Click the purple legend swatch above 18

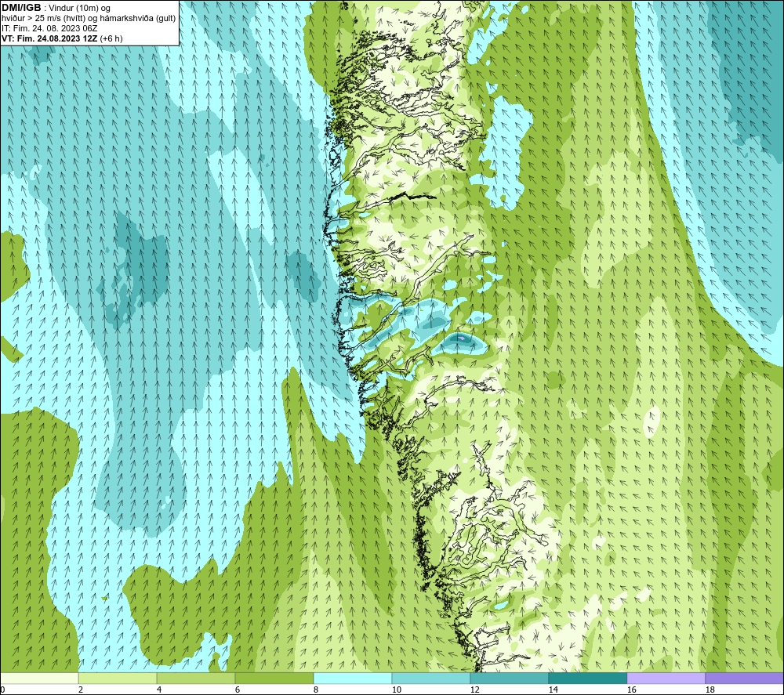744,678
